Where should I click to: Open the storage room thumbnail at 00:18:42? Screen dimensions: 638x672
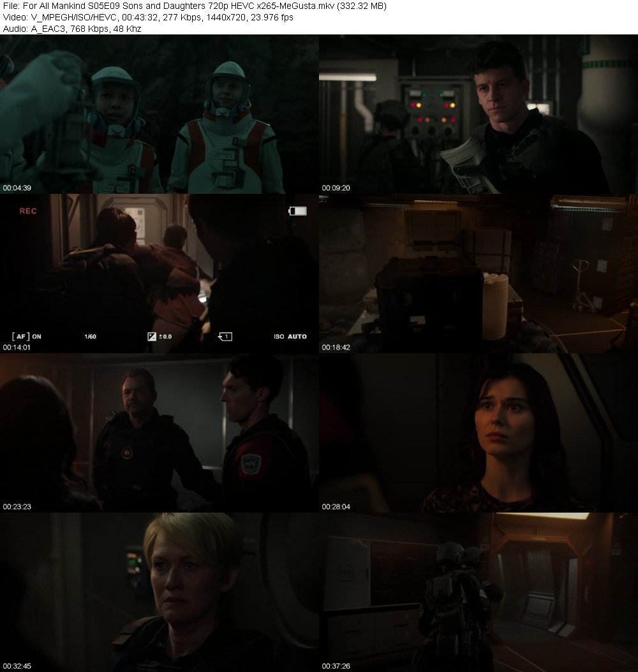point(478,274)
